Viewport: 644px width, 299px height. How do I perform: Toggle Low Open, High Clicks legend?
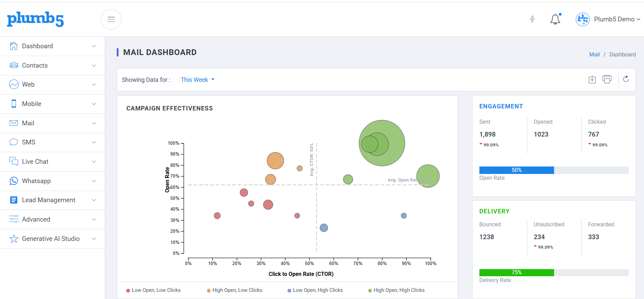[x=315, y=290]
